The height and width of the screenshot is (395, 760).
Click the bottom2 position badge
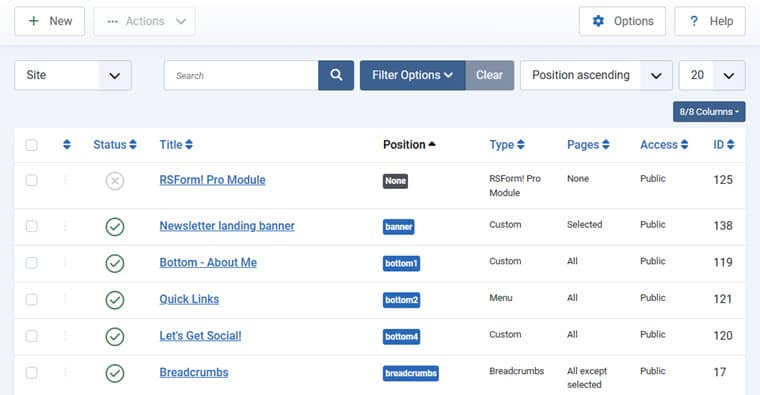(401, 300)
